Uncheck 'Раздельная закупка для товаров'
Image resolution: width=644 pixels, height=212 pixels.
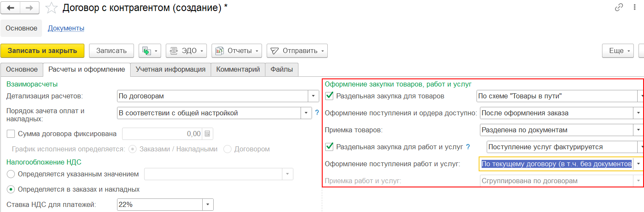(329, 96)
